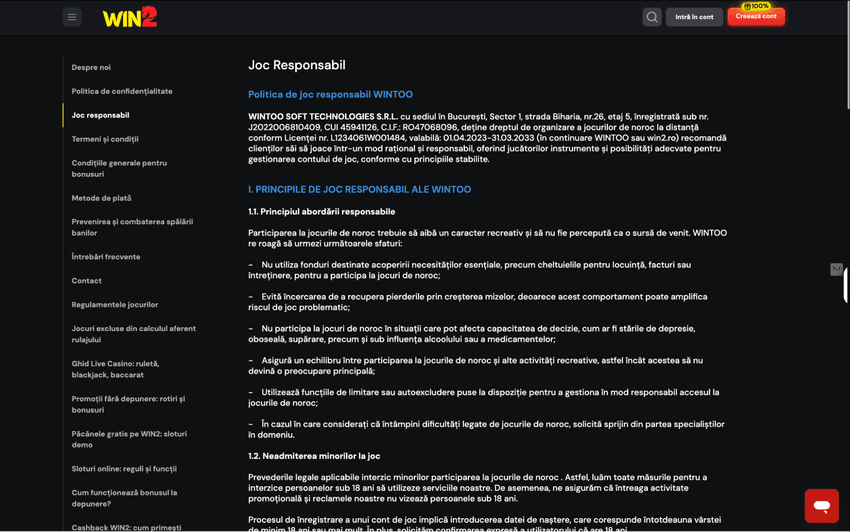The height and width of the screenshot is (532, 850).
Task: Click the small side widget icon
Action: pyautogui.click(x=836, y=269)
